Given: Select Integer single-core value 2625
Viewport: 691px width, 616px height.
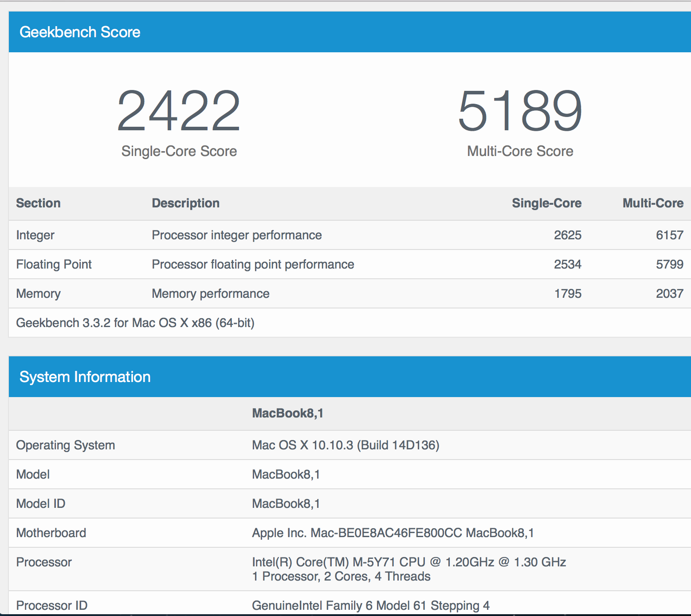Looking at the screenshot, I should (x=568, y=235).
